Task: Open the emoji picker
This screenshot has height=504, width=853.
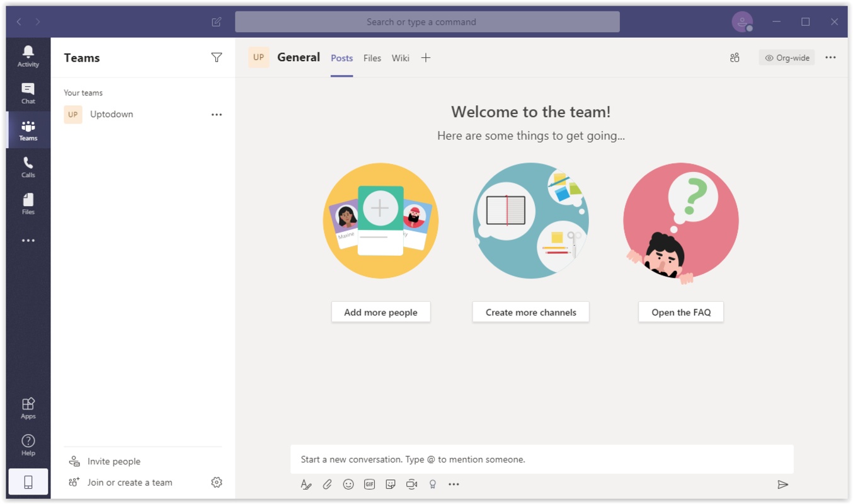Action: [348, 484]
